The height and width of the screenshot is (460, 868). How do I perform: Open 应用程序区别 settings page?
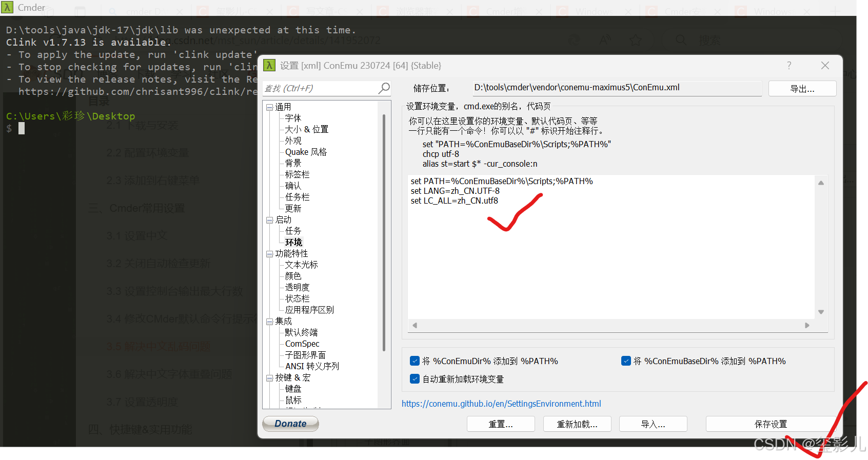(x=310, y=310)
